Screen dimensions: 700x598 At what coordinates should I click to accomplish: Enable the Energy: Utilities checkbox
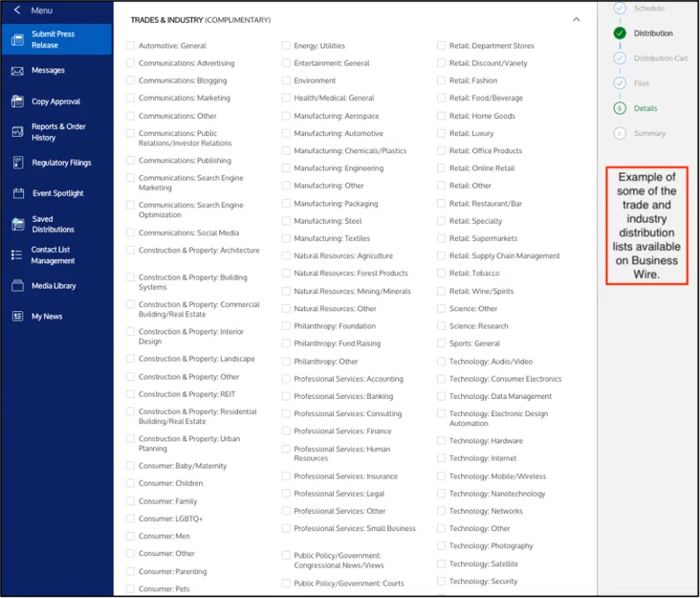coord(286,46)
